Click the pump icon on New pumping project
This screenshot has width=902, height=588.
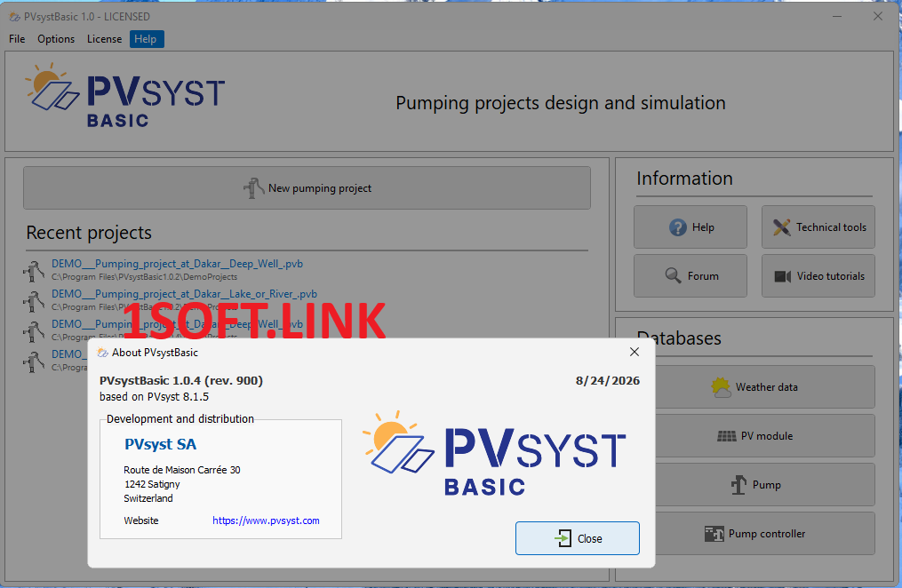click(x=253, y=188)
